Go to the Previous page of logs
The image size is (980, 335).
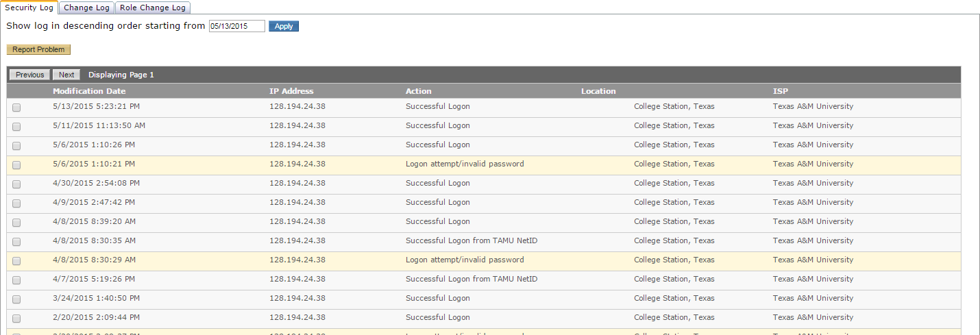click(x=29, y=75)
